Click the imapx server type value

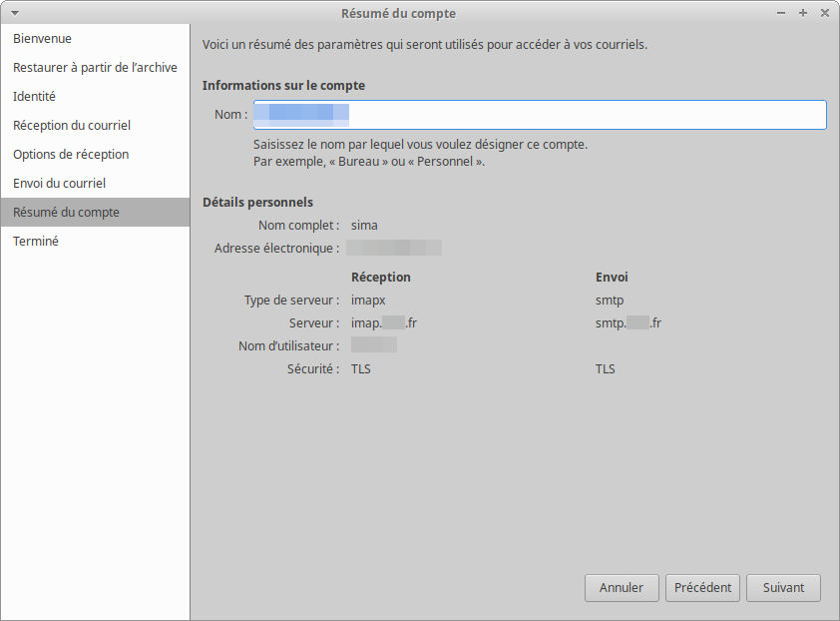click(x=368, y=301)
